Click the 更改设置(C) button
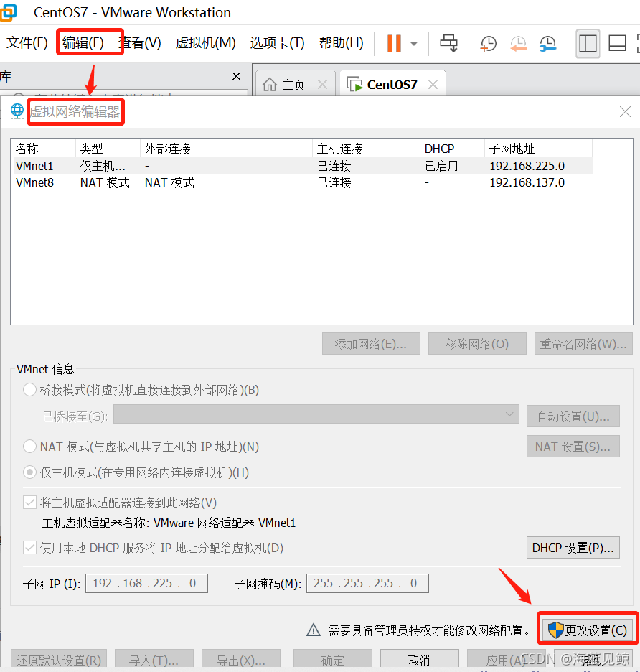This screenshot has width=640, height=672. tap(588, 630)
